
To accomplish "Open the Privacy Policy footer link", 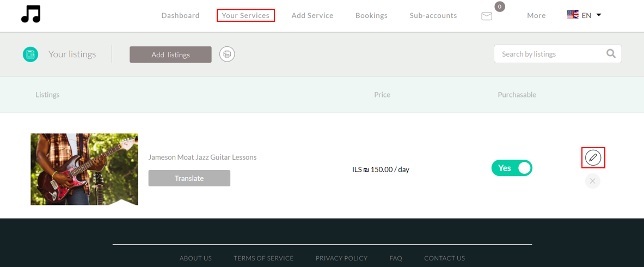I will (341, 258).
